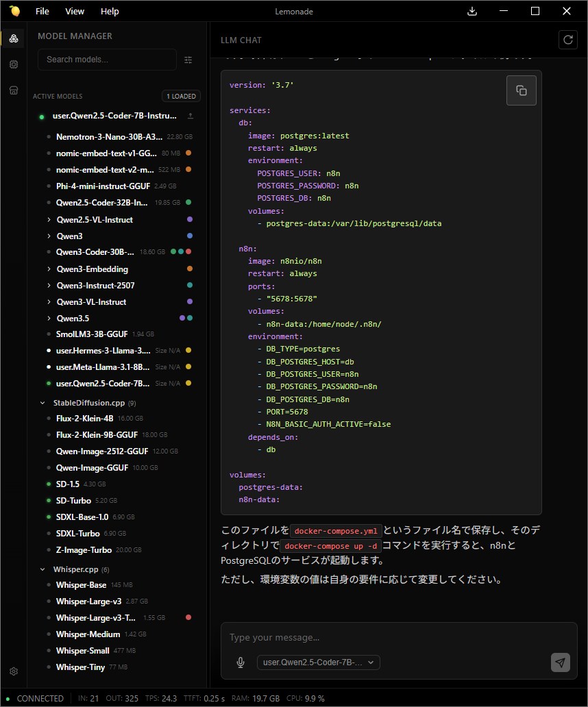Image resolution: width=588 pixels, height=707 pixels.
Task: Open the Model Manager sidebar icon
Action: point(14,38)
